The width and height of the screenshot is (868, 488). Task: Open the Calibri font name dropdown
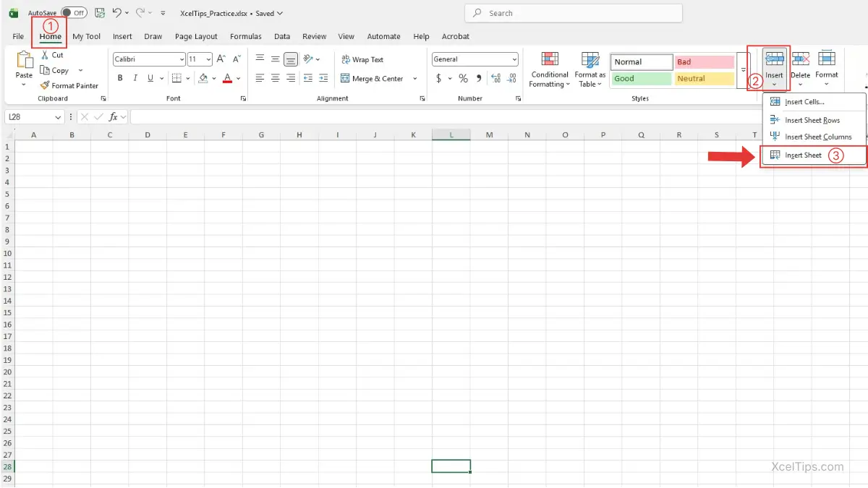(x=181, y=59)
